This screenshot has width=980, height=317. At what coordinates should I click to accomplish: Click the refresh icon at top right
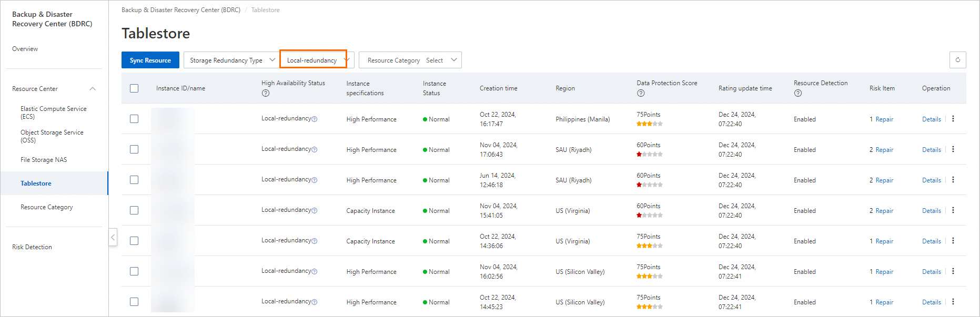pyautogui.click(x=957, y=60)
